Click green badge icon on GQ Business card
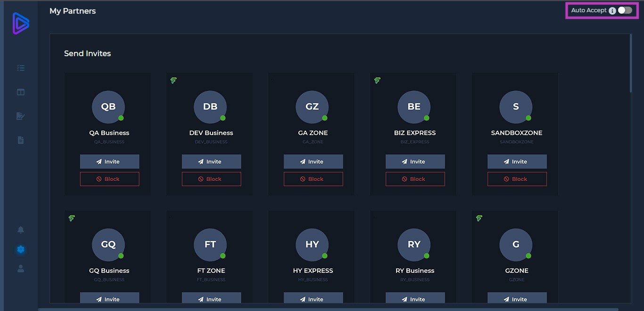 tap(72, 219)
